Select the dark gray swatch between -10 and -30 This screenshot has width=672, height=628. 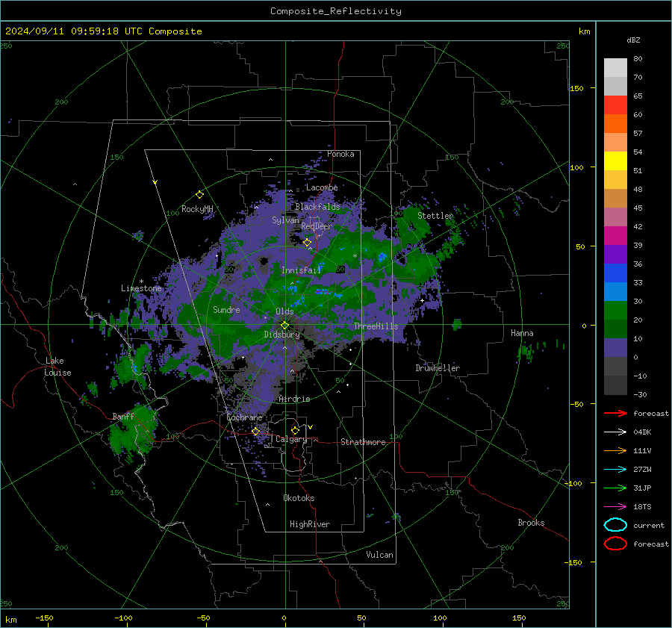click(x=615, y=385)
